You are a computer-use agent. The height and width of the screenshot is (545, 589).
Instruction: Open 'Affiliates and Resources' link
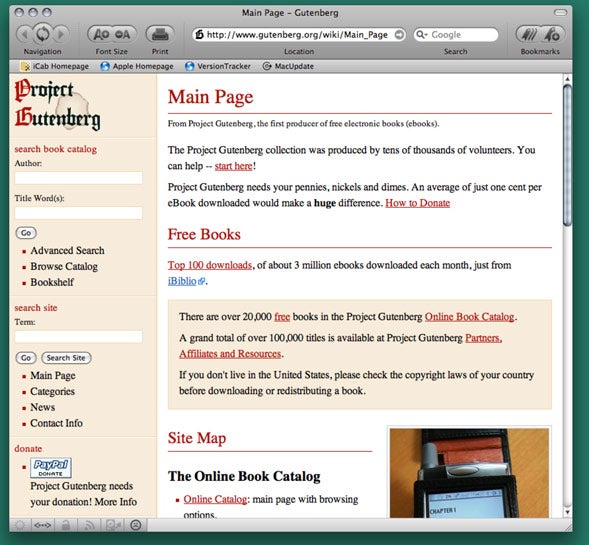(230, 354)
